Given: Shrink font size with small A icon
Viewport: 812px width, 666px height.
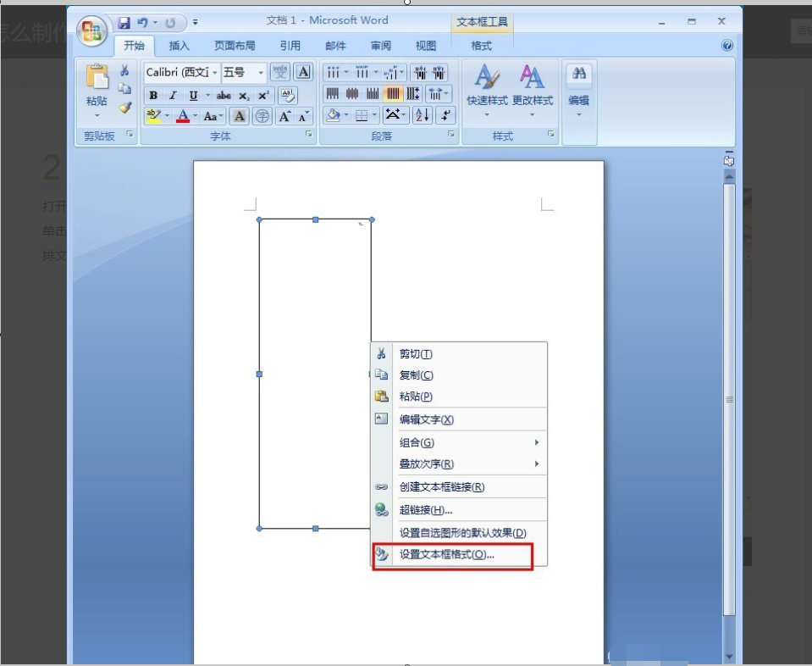Looking at the screenshot, I should [x=303, y=116].
